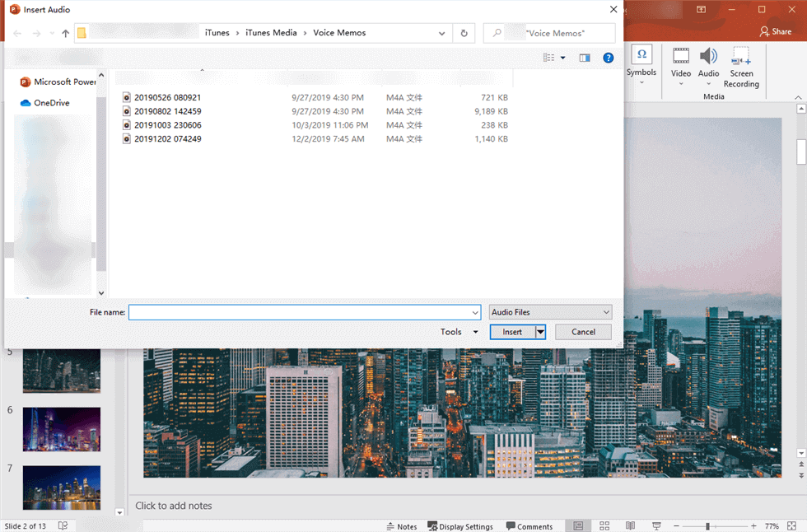The width and height of the screenshot is (807, 532).
Task: Click to add notes area
Action: (174, 506)
